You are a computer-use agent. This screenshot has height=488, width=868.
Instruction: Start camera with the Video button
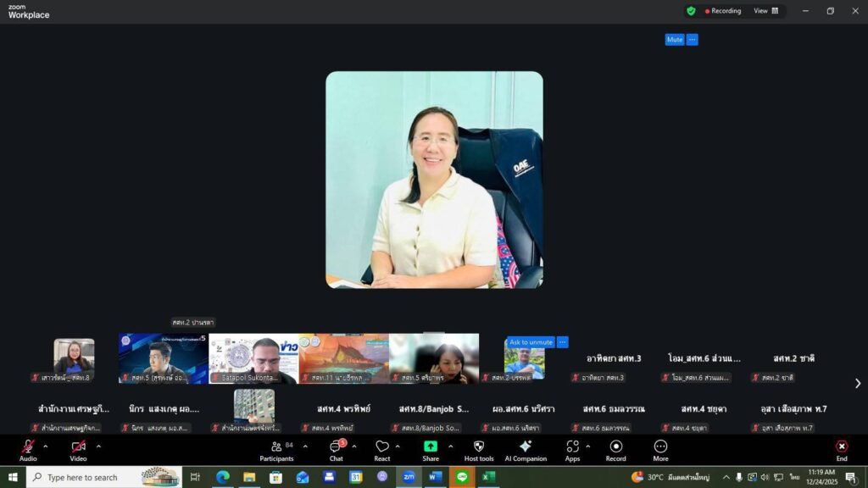pyautogui.click(x=78, y=447)
